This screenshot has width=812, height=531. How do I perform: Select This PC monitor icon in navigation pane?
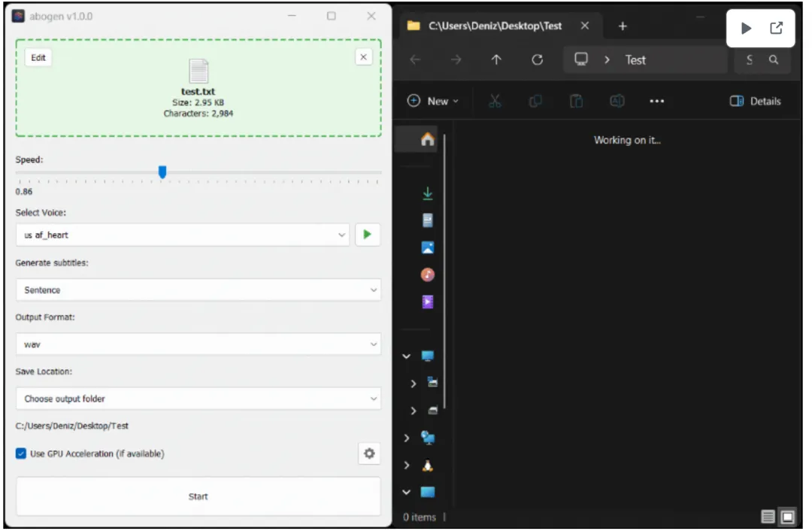[x=427, y=357]
